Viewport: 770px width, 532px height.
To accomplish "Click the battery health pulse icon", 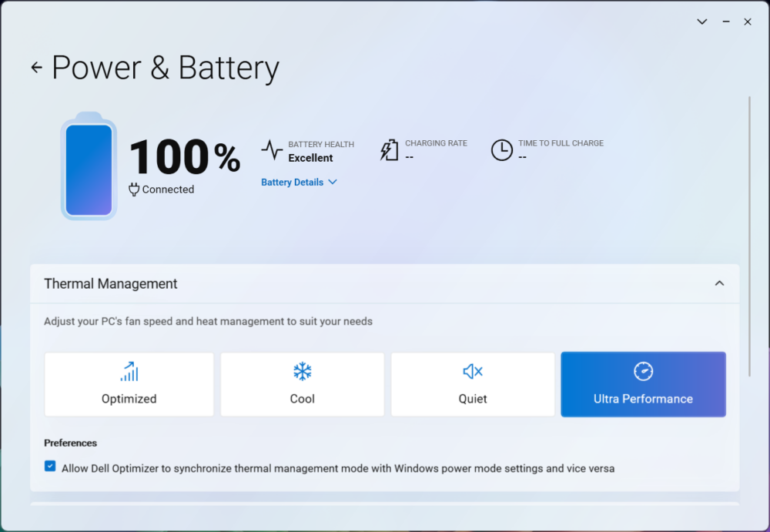I will [x=272, y=149].
